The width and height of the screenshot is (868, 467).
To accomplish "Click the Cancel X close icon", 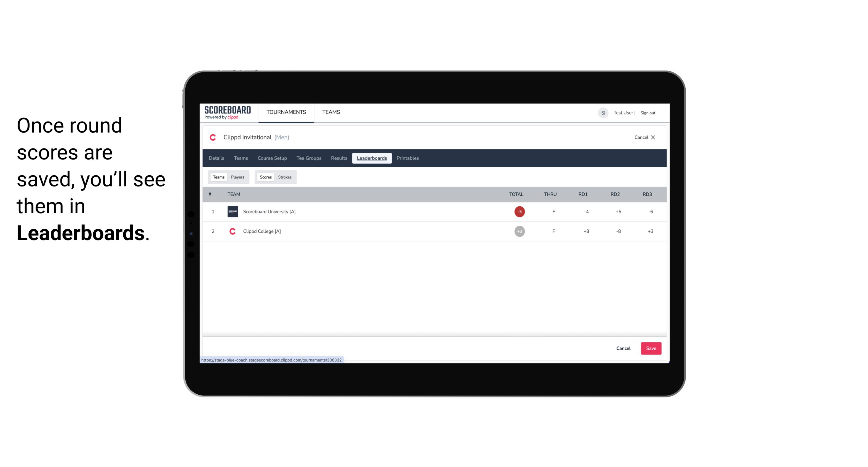I will point(653,137).
